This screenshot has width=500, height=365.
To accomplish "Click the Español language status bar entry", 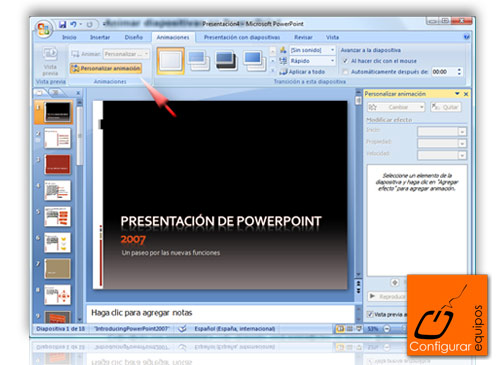I will (235, 329).
